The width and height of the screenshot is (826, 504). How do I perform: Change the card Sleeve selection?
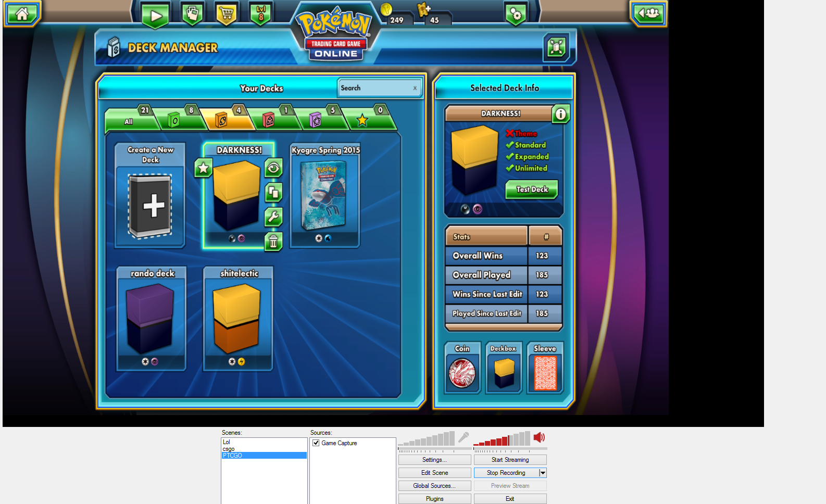[545, 367]
